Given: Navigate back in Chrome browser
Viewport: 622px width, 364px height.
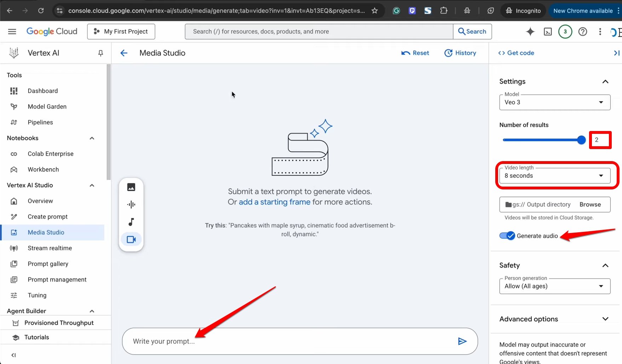Looking at the screenshot, I should 10,11.
